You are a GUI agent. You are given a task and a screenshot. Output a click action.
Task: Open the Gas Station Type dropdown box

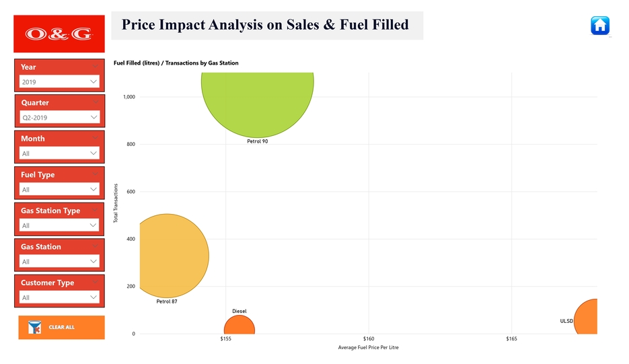59,225
